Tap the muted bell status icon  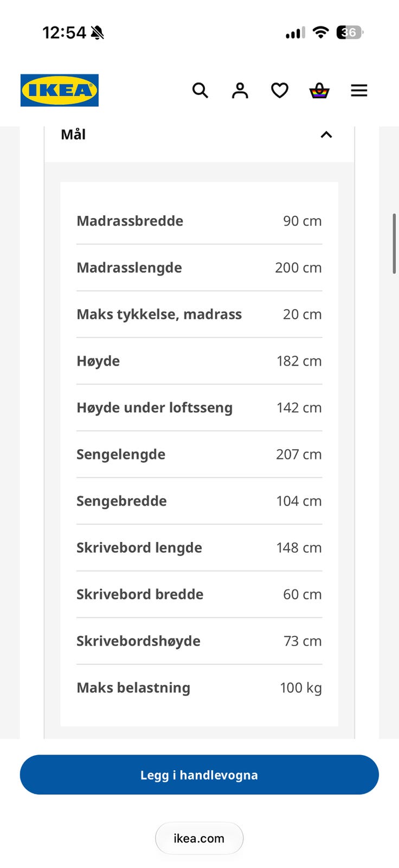coord(98,33)
